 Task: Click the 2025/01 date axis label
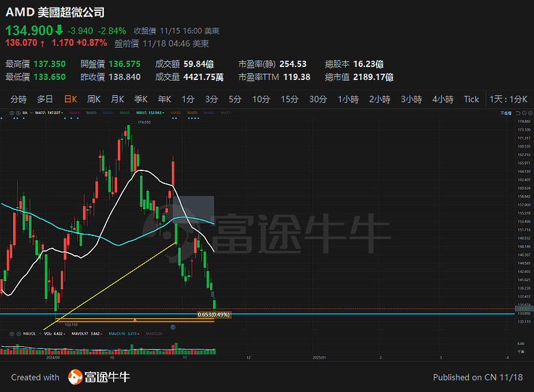(319, 358)
